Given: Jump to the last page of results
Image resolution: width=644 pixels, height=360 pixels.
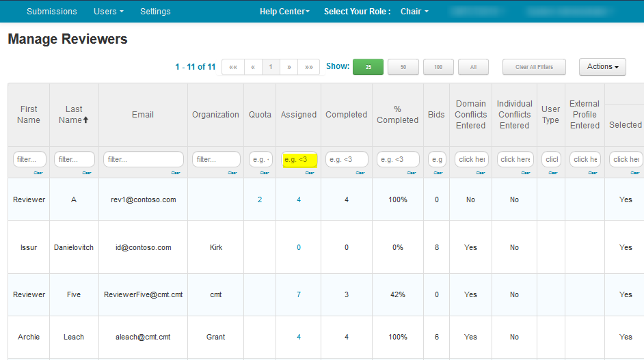Looking at the screenshot, I should (309, 67).
